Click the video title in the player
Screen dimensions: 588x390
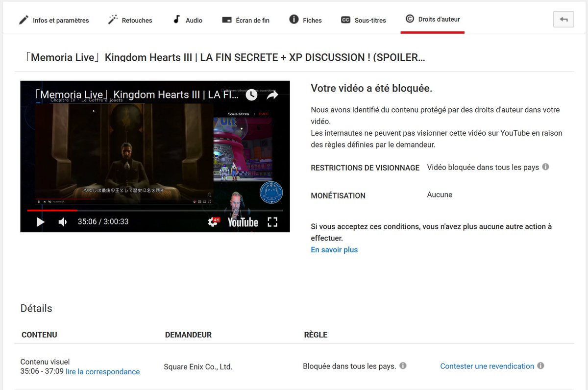[137, 95]
